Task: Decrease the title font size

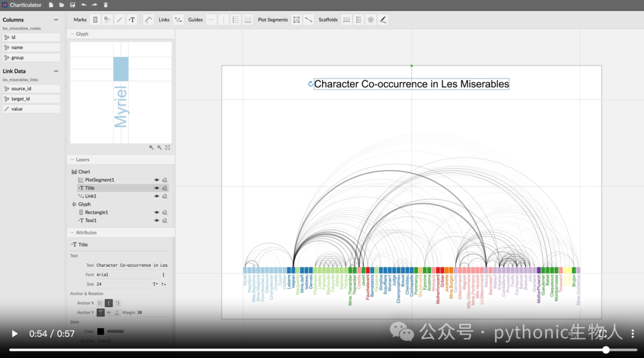Action: pyautogui.click(x=163, y=284)
